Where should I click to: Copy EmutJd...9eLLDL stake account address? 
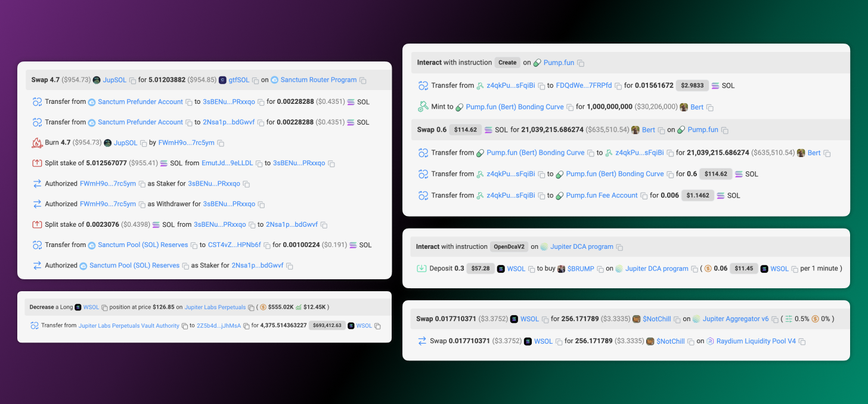pos(260,164)
